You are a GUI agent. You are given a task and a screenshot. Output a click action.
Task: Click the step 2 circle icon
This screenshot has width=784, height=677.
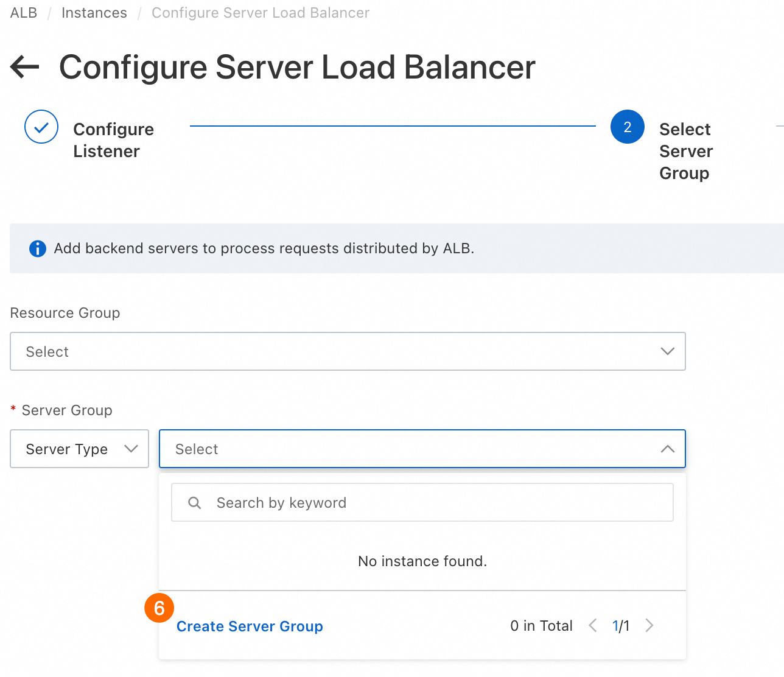click(627, 127)
